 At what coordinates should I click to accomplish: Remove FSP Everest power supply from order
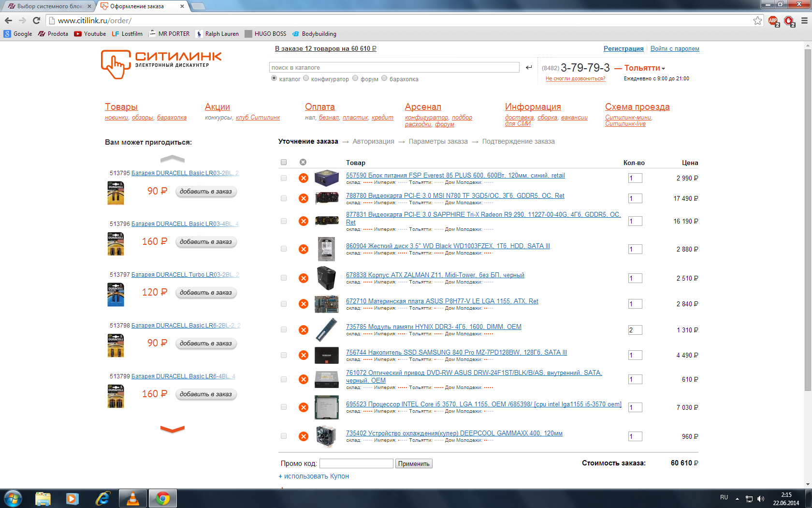pos(304,178)
